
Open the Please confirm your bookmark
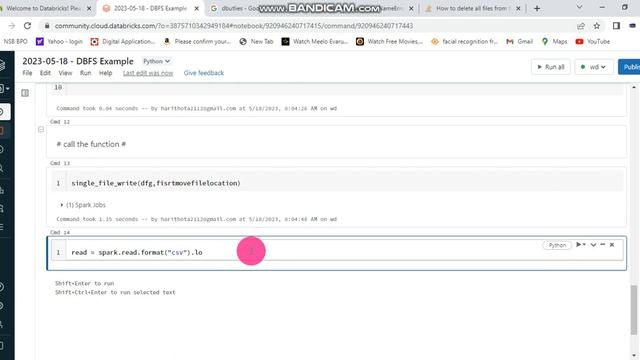(x=197, y=42)
